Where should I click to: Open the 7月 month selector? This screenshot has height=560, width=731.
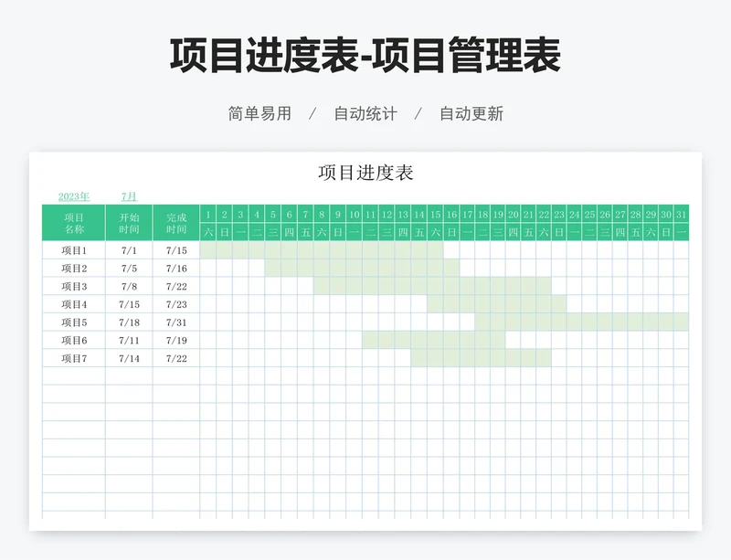pos(128,195)
